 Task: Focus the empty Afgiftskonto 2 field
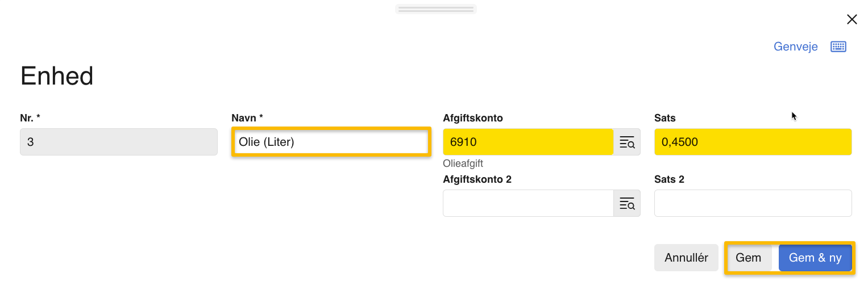528,203
